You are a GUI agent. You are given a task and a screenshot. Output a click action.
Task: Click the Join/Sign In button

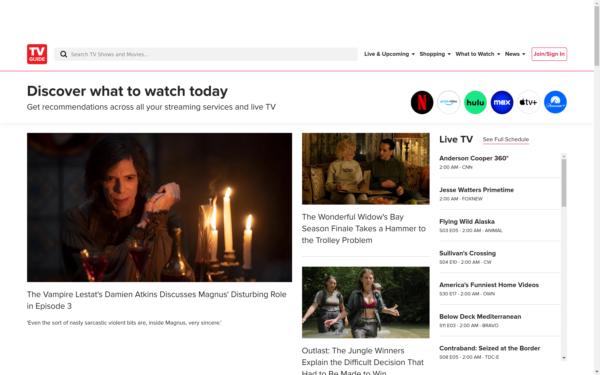tap(549, 54)
